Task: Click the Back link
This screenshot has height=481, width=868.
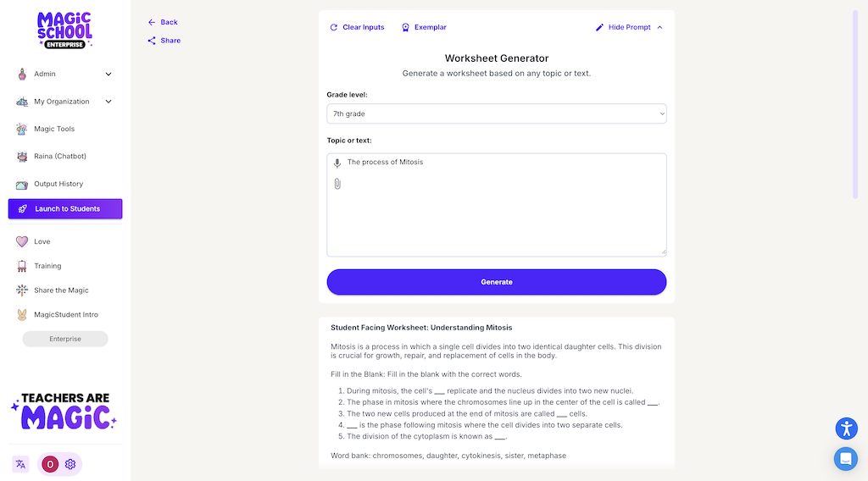Action: click(x=163, y=22)
